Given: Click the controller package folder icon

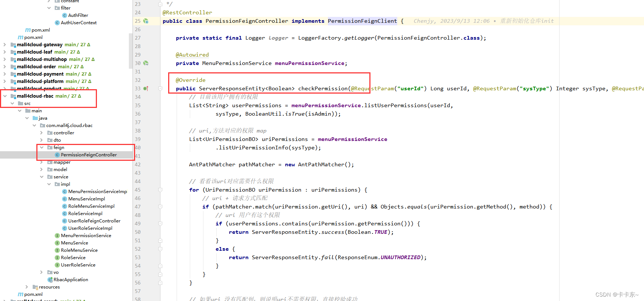Looking at the screenshot, I should [50, 133].
